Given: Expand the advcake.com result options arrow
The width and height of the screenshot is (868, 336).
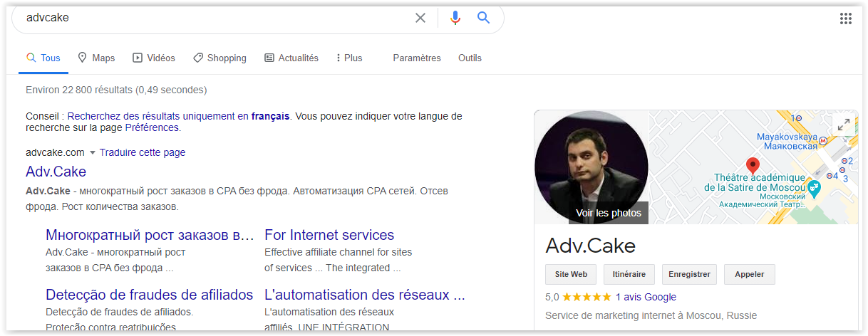Looking at the screenshot, I should pos(92,152).
